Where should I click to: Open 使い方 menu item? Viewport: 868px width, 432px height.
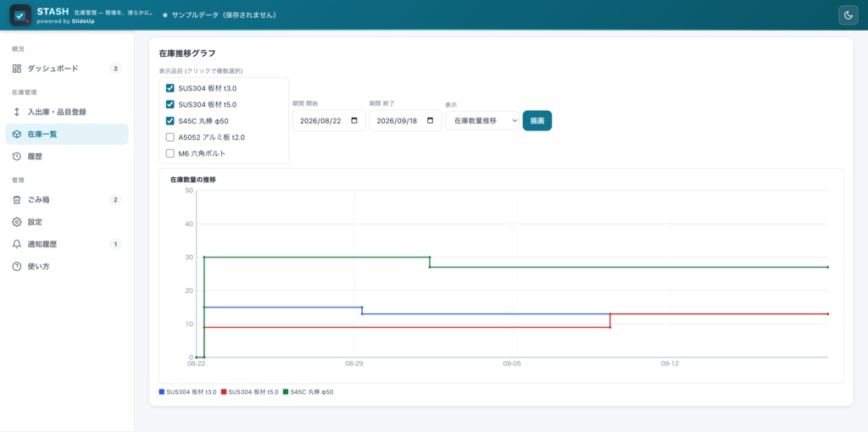67,266
